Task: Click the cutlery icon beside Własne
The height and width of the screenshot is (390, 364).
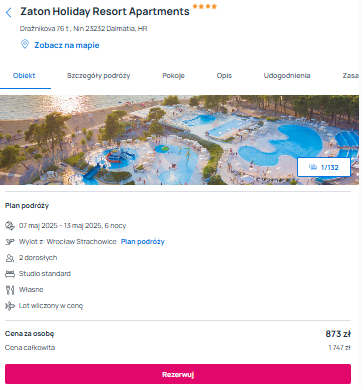Action: click(x=10, y=290)
